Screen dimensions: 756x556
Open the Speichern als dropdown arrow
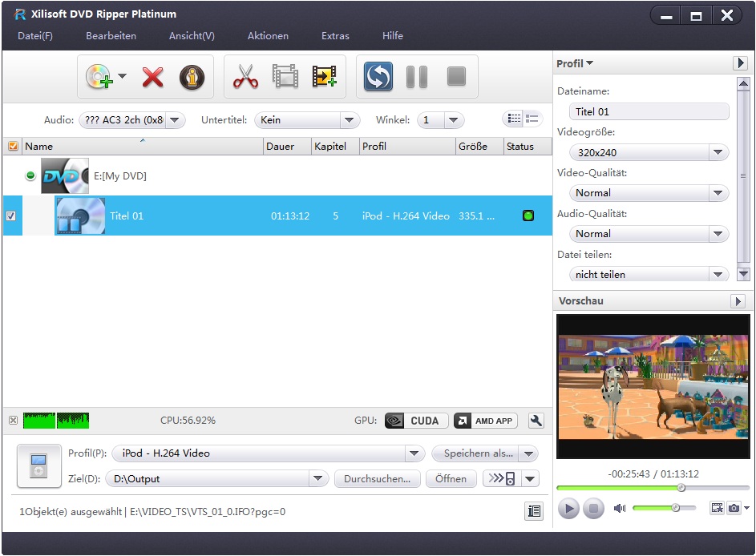tap(529, 453)
